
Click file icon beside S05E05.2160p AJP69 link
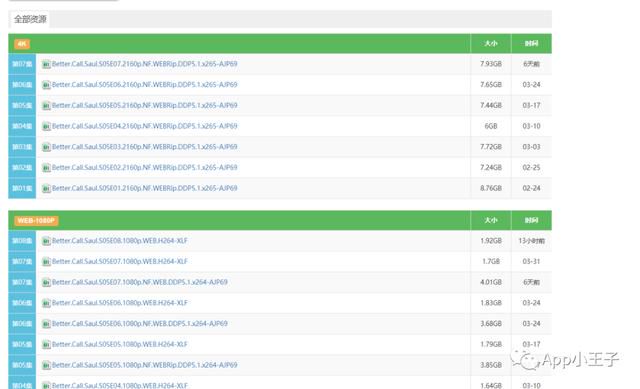[46, 106]
